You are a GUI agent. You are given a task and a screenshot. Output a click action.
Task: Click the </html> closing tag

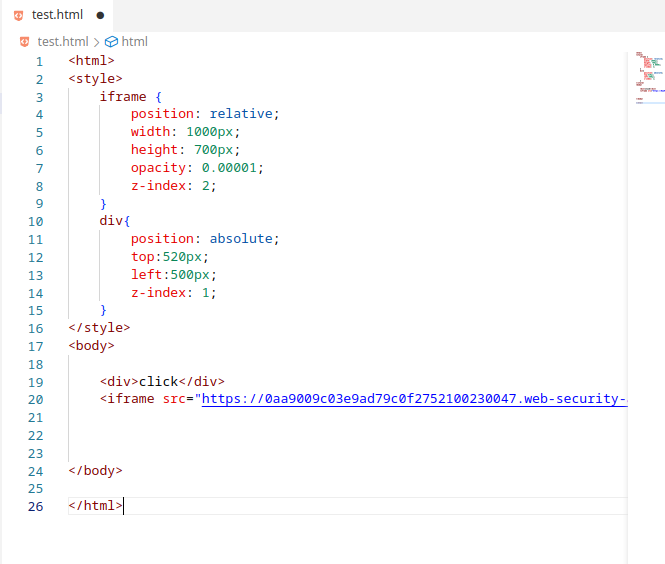click(x=95, y=506)
